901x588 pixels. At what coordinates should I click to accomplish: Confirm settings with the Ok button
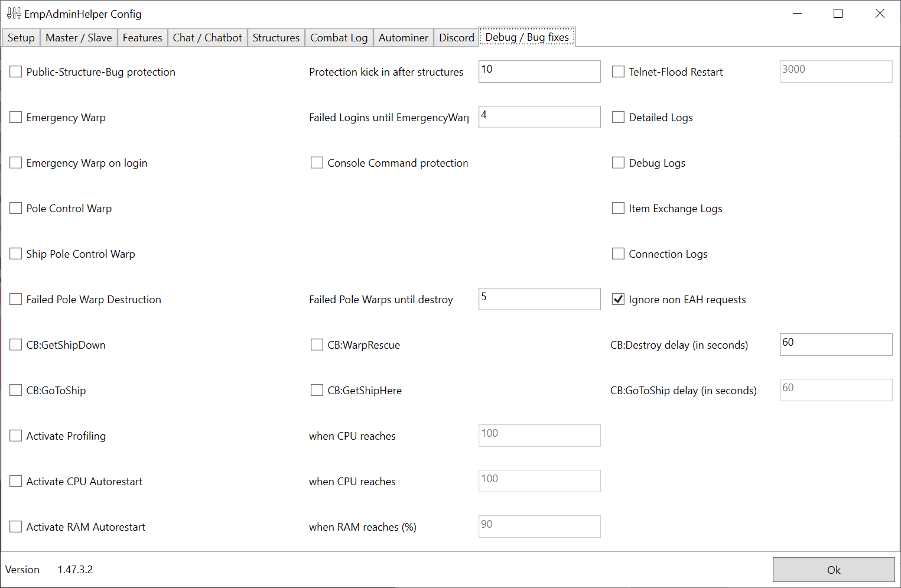pos(834,570)
